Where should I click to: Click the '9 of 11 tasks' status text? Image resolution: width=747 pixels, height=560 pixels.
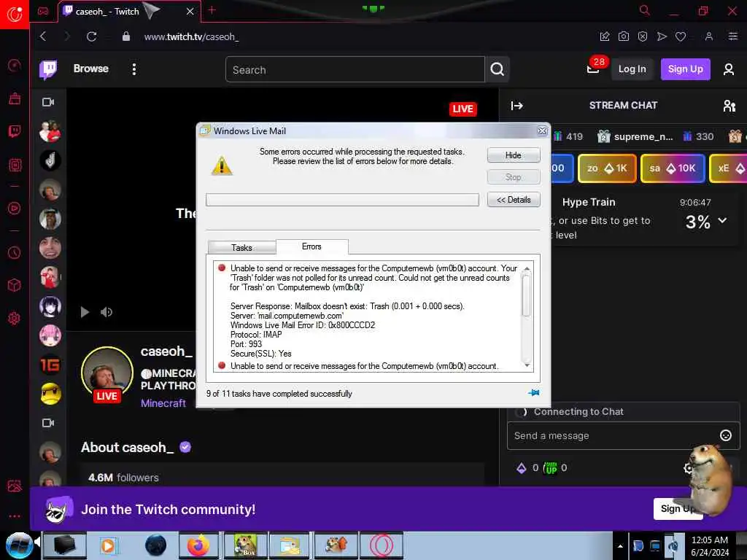[279, 394]
